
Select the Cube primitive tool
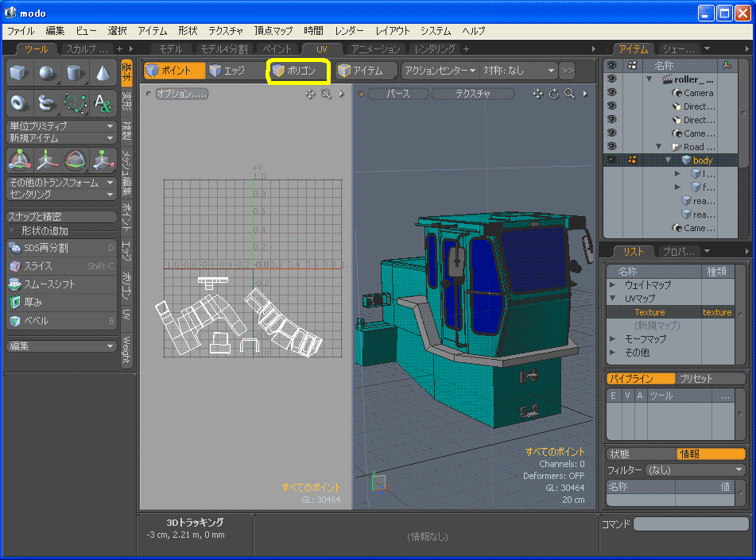pyautogui.click(x=18, y=74)
